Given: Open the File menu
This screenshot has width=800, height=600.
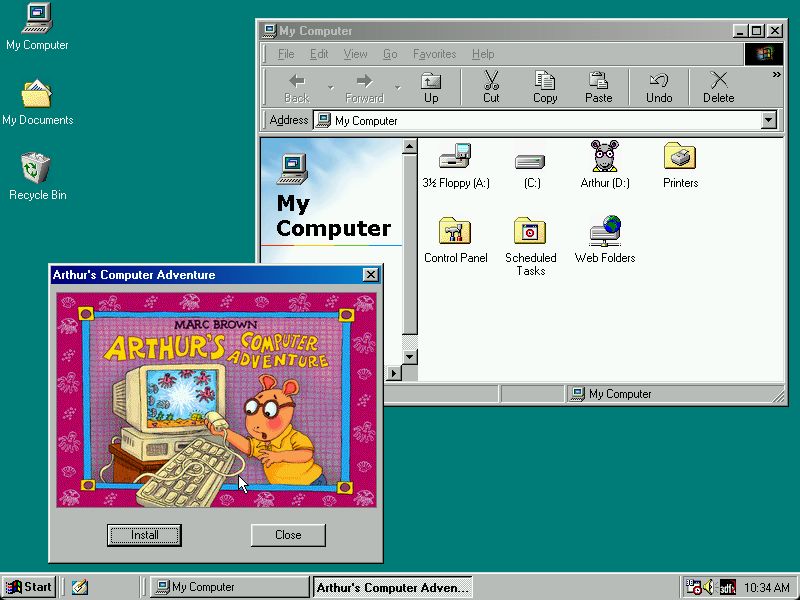Looking at the screenshot, I should coord(286,54).
